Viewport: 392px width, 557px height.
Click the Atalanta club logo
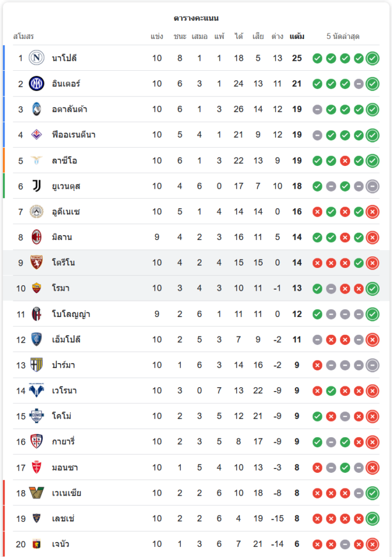pyautogui.click(x=37, y=109)
